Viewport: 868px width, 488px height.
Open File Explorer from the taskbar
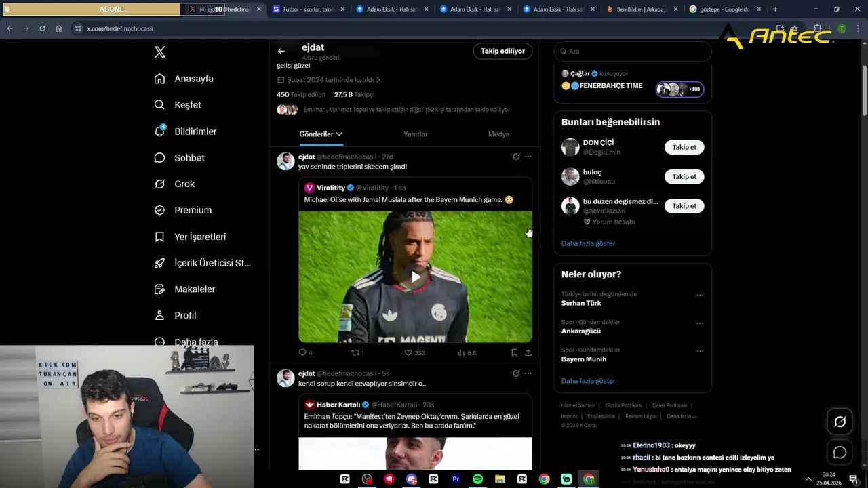(500, 479)
